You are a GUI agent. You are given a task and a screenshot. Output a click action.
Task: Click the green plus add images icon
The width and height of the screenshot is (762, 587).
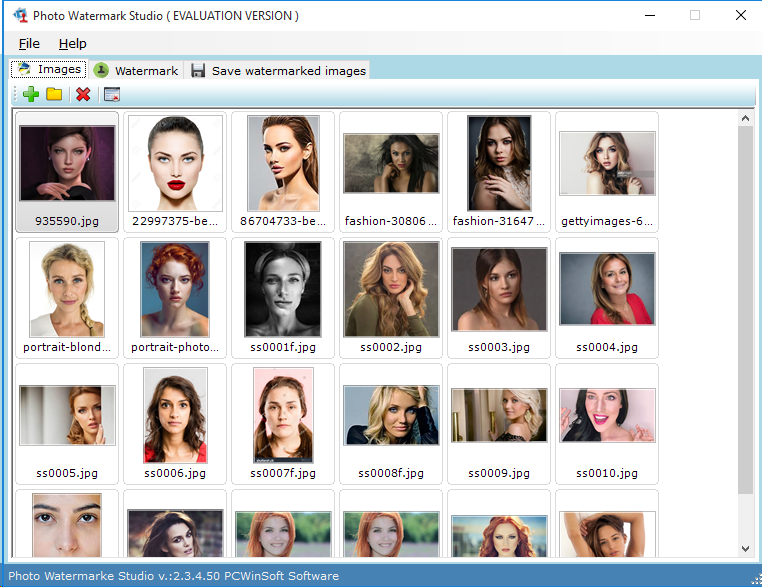[31, 94]
